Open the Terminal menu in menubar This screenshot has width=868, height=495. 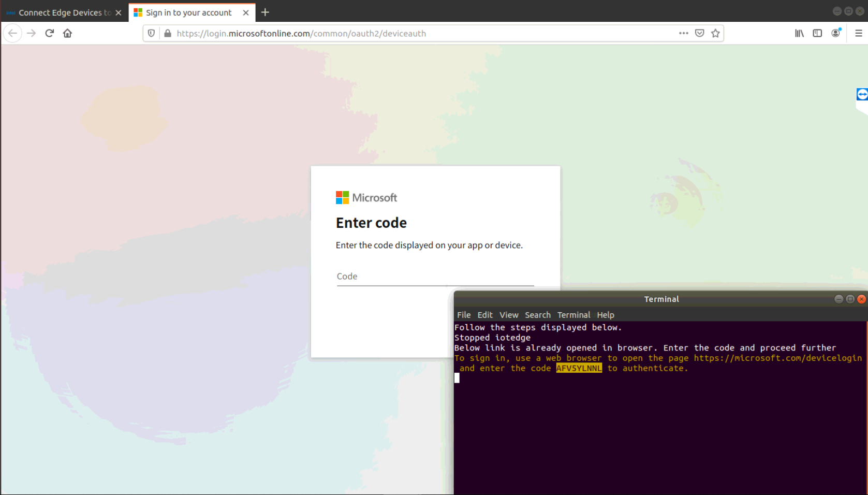coord(573,315)
